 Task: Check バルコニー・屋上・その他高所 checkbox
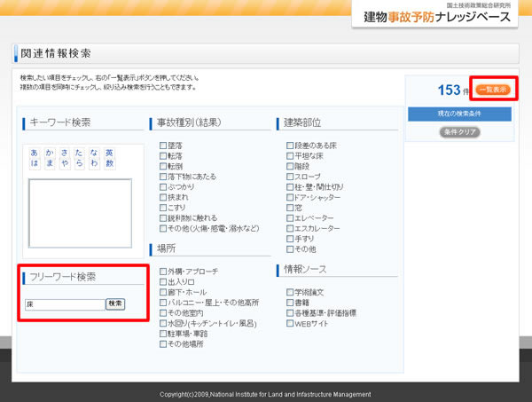point(163,303)
